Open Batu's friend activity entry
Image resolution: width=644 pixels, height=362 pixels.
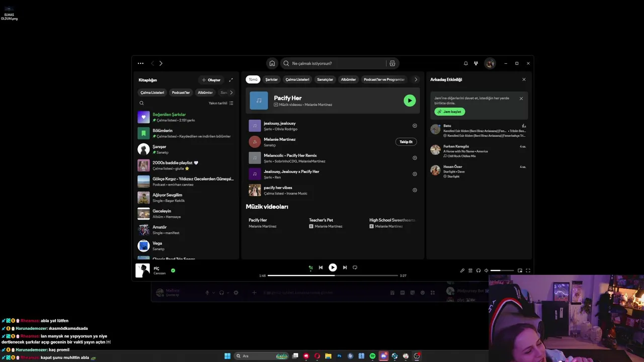coord(478,131)
